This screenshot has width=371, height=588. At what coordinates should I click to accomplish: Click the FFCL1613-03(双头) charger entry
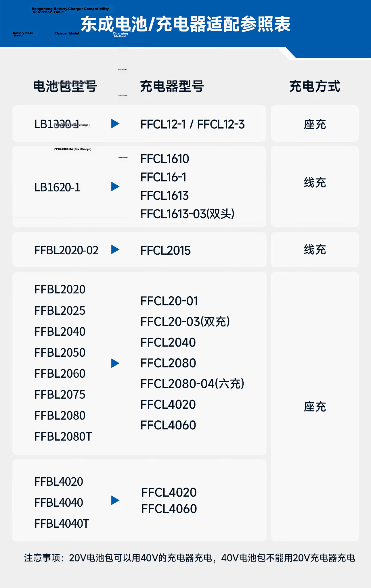click(188, 214)
